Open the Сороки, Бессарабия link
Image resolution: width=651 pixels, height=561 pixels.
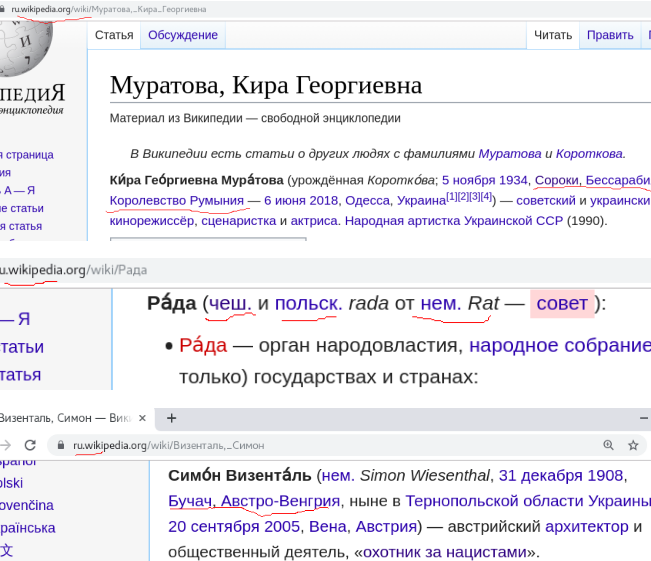592,180
